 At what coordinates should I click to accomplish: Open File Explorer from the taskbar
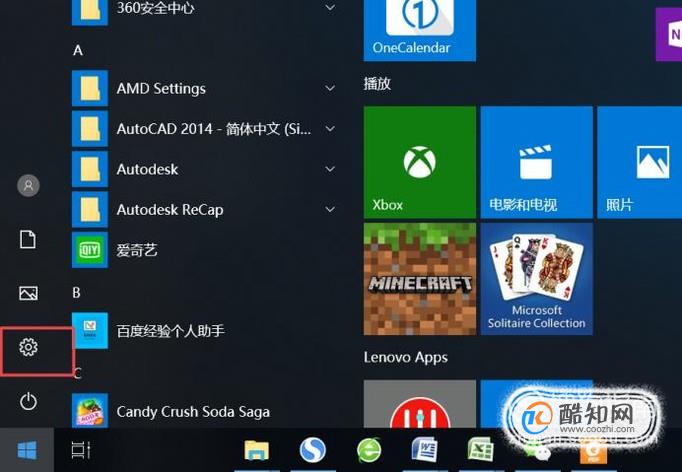point(257,450)
